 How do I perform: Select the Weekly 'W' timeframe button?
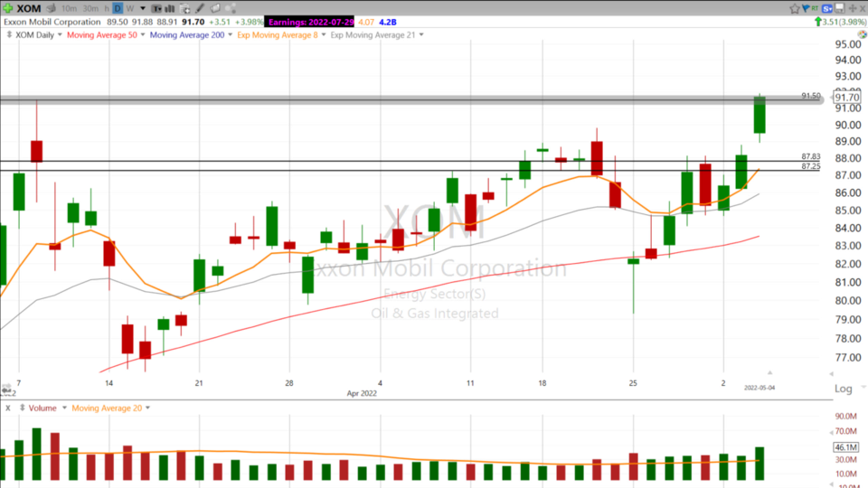[130, 8]
